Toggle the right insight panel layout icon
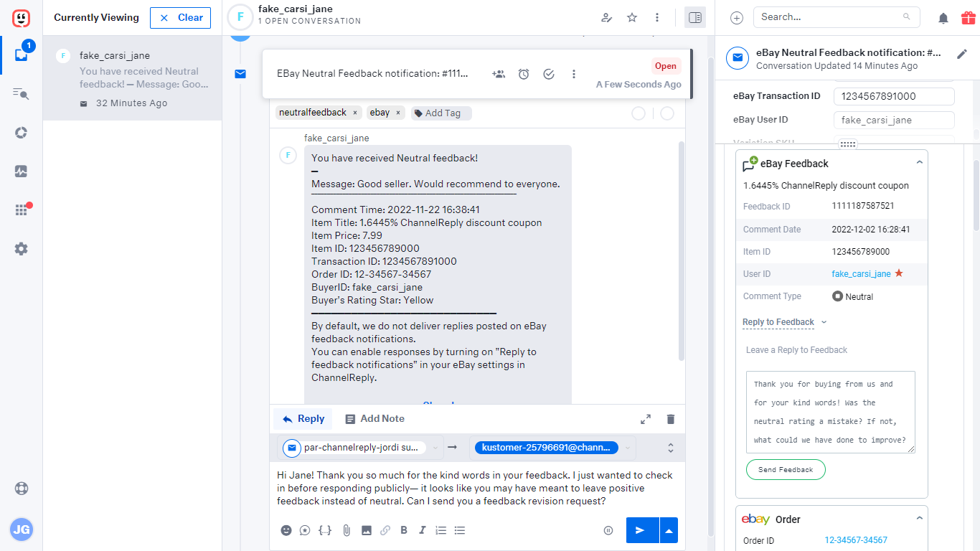980x551 pixels. pos(694,17)
